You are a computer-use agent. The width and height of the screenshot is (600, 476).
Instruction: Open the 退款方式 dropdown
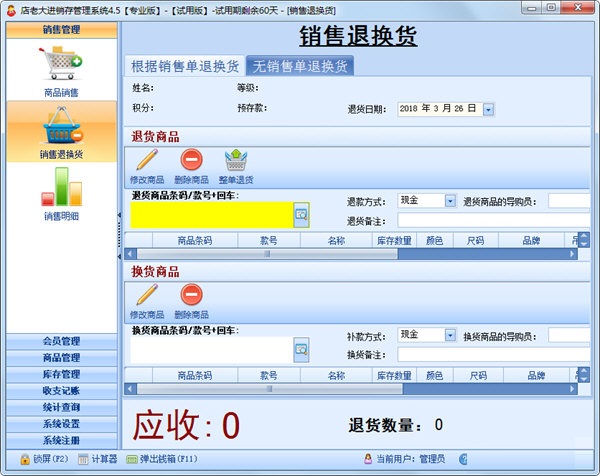(x=450, y=201)
